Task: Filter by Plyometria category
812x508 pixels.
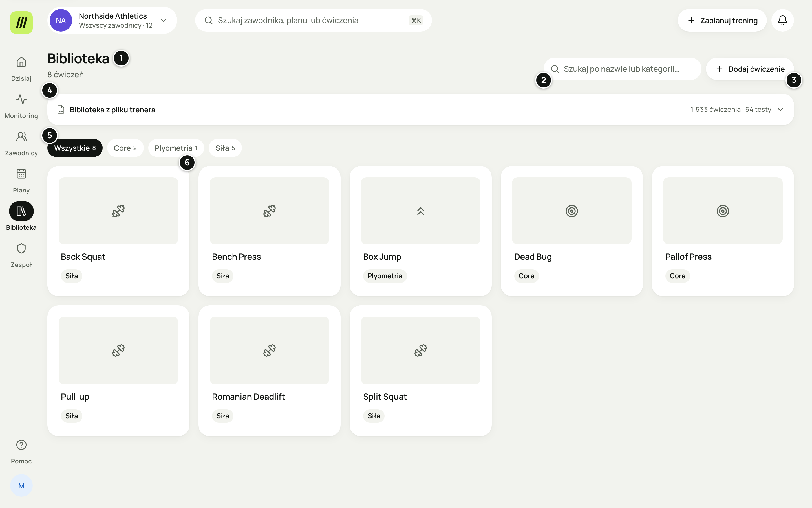Action: click(x=176, y=148)
